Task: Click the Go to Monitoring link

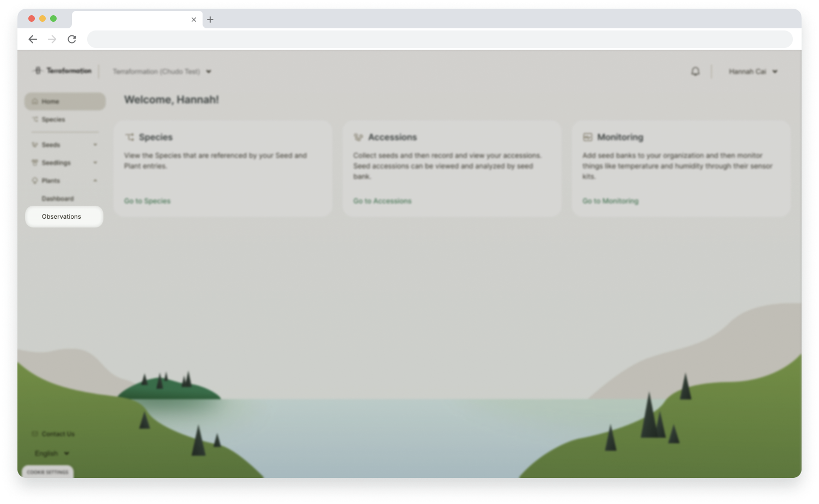Action: click(610, 201)
